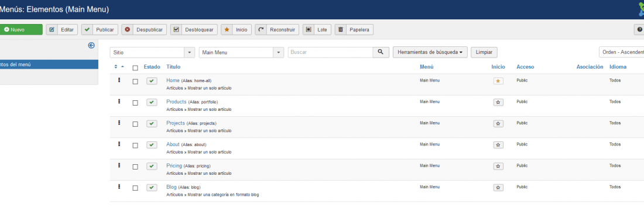Click the green Nuevo button
This screenshot has height=217, width=644.
pos(20,30)
